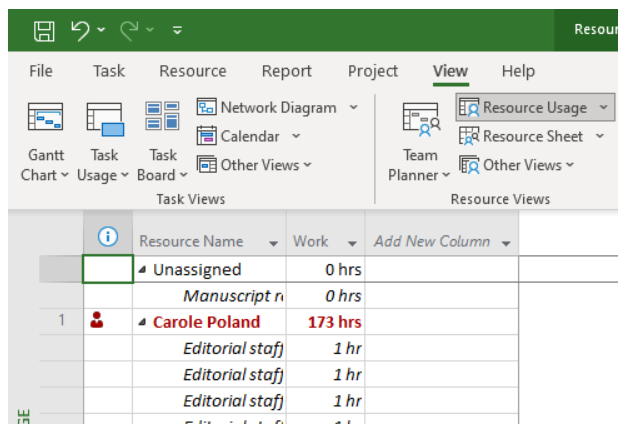Click the Indicators column info icon
Screen dimensions: 639x439
pos(108,236)
